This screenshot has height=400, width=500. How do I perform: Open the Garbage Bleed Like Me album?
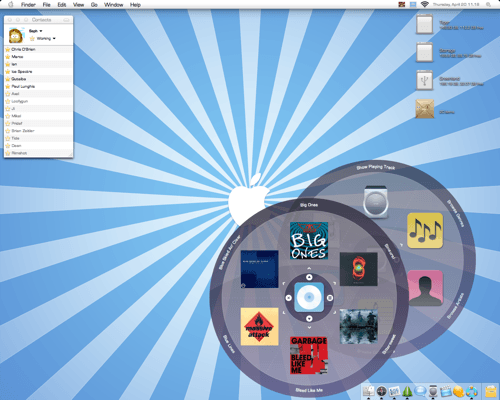309,355
